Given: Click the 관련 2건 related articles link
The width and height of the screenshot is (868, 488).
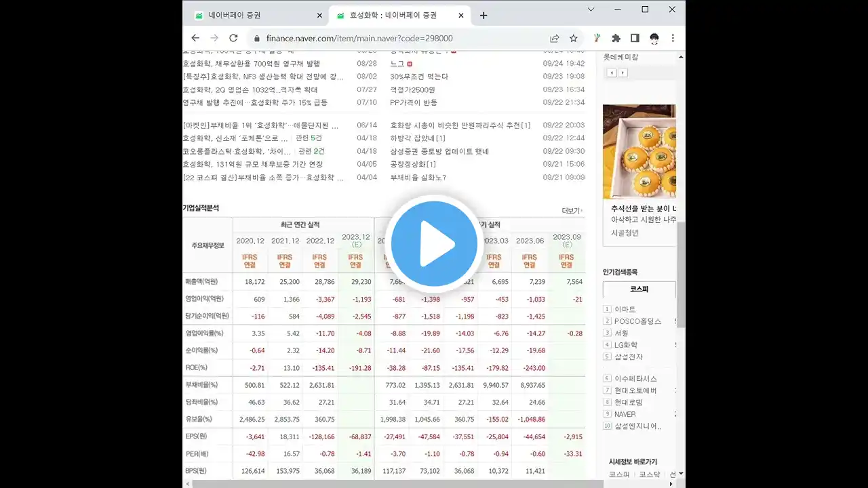Looking at the screenshot, I should point(311,151).
